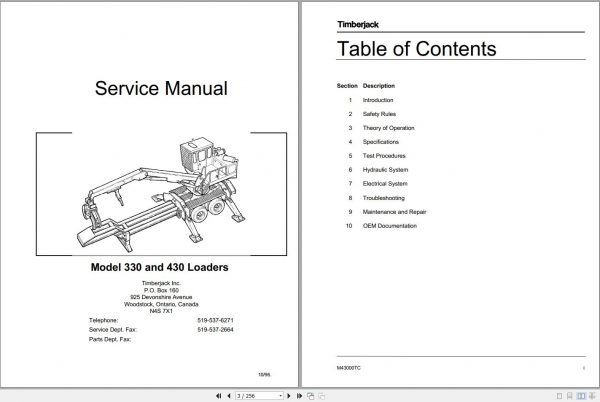Image resolution: width=600 pixels, height=402 pixels.
Task: Click the M43000TC footer code
Action: [x=349, y=368]
